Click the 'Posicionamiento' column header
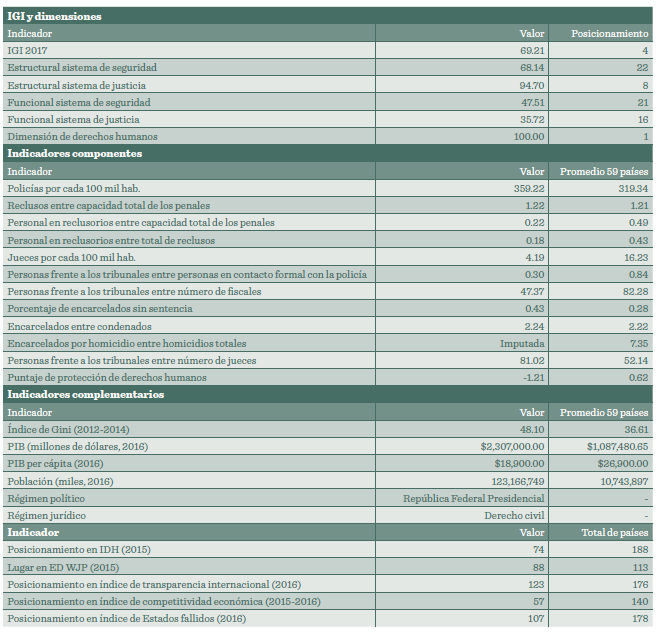Viewport: 662px width, 633px height. 610,33
